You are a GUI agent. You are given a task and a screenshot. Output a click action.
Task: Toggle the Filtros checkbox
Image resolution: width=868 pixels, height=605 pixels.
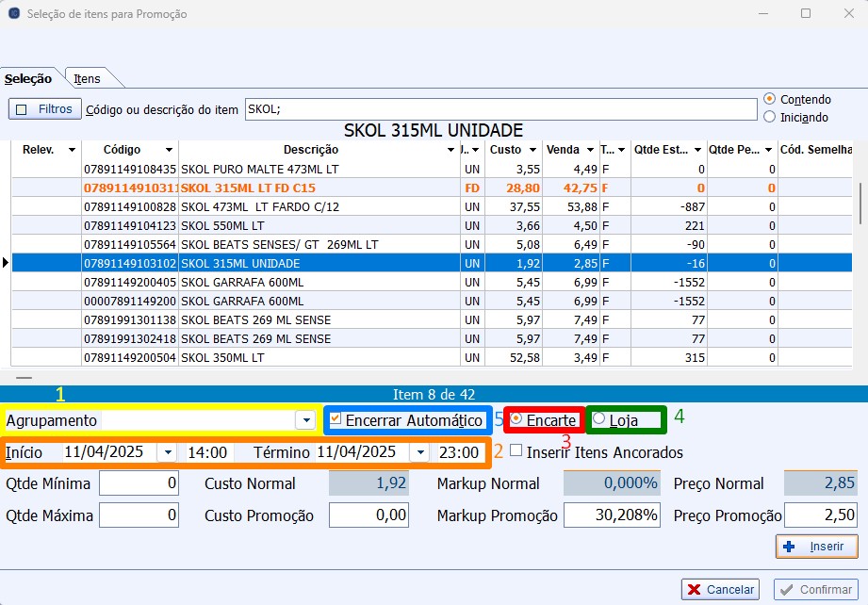[21, 109]
